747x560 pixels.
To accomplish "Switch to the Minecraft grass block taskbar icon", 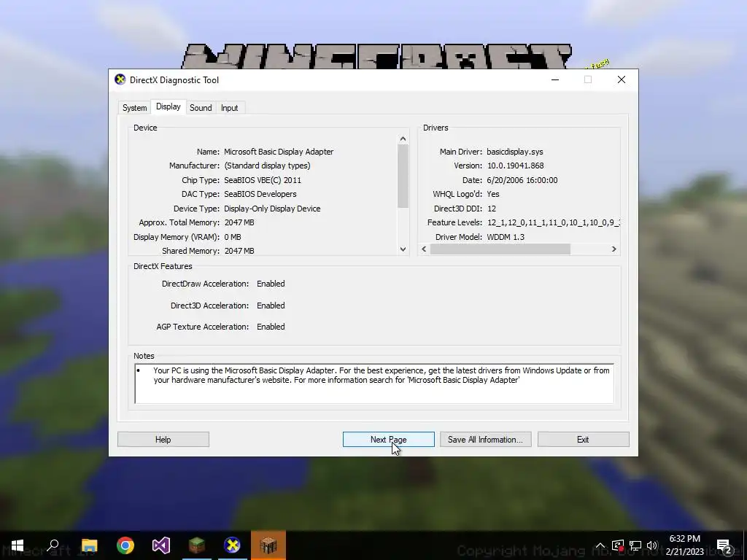I will pos(197,545).
